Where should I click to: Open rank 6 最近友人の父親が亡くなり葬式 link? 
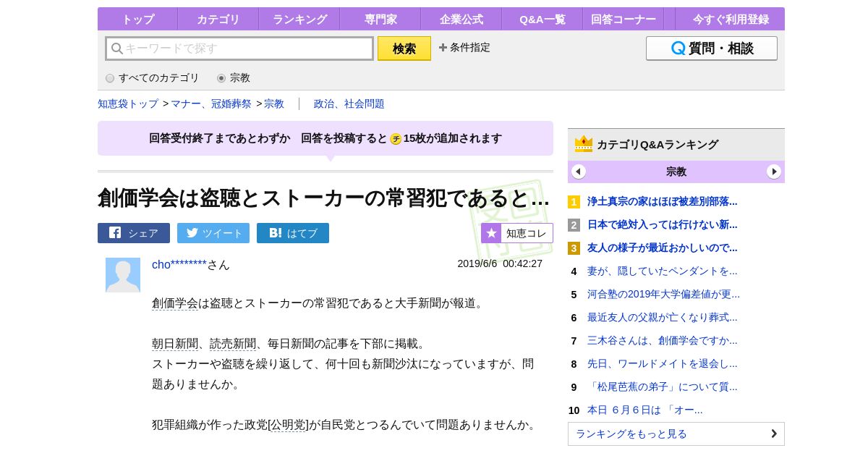pyautogui.click(x=663, y=318)
